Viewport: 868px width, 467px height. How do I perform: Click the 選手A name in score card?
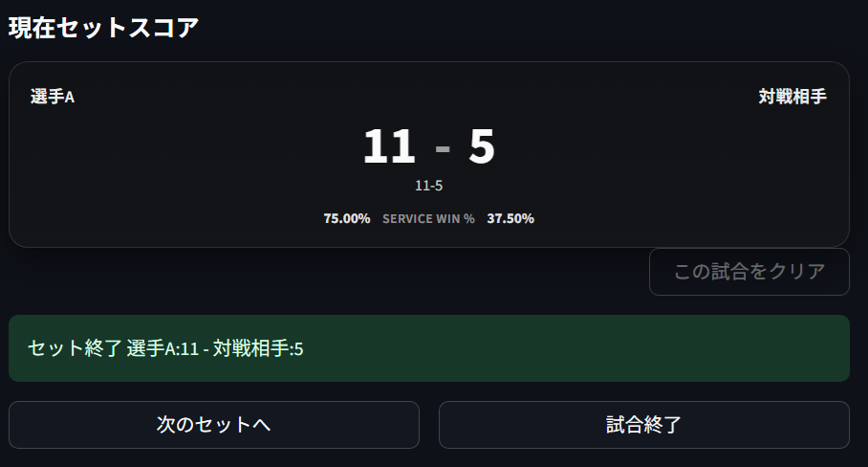pyautogui.click(x=53, y=97)
